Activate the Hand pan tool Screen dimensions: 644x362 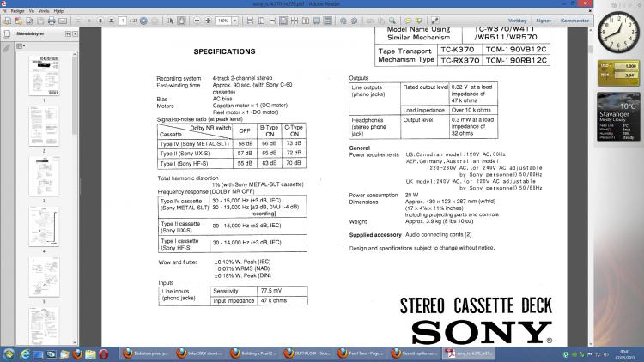coord(181,21)
